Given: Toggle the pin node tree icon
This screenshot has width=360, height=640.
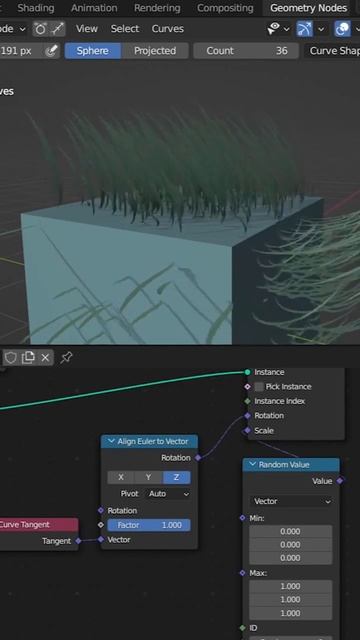Looking at the screenshot, I should pyautogui.click(x=66, y=358).
